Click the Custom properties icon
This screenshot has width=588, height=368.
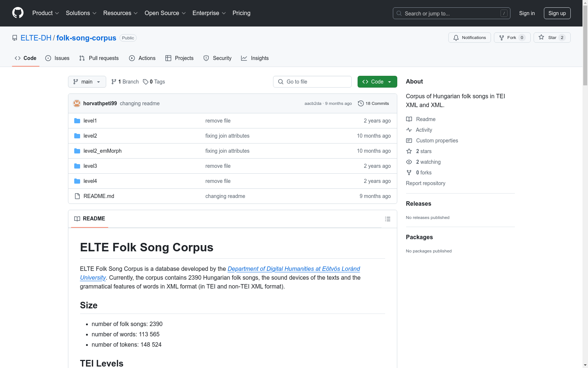click(x=409, y=141)
